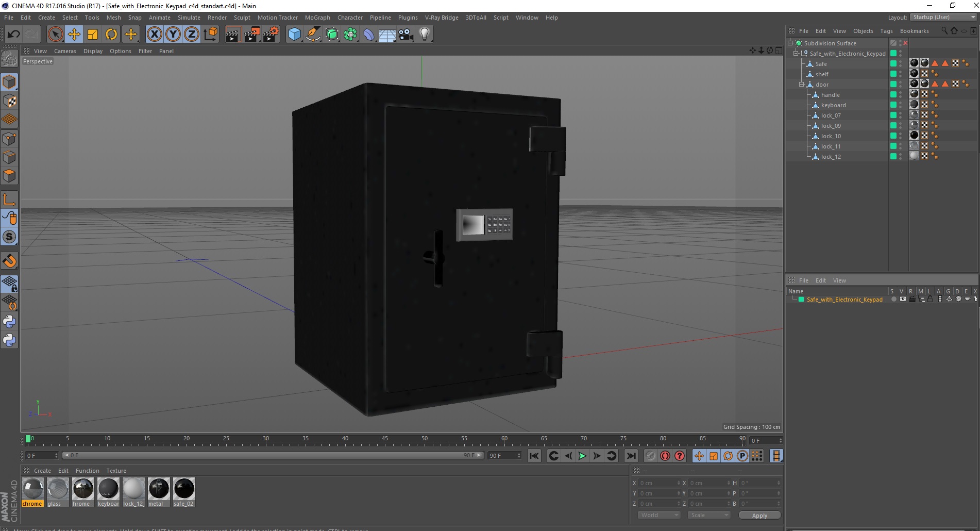This screenshot has height=531, width=980.
Task: Enable Axis mode L icon
Action: (9, 199)
